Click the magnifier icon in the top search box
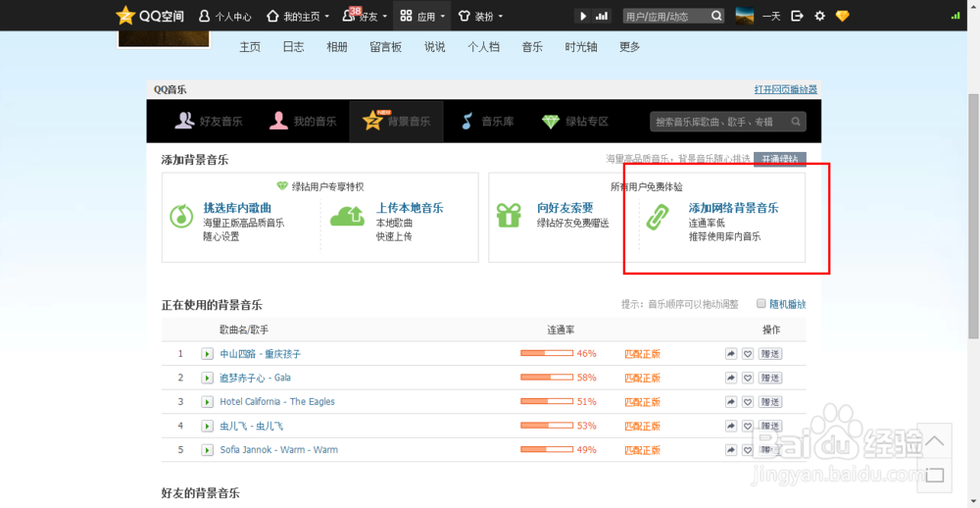The image size is (980, 508). [716, 16]
